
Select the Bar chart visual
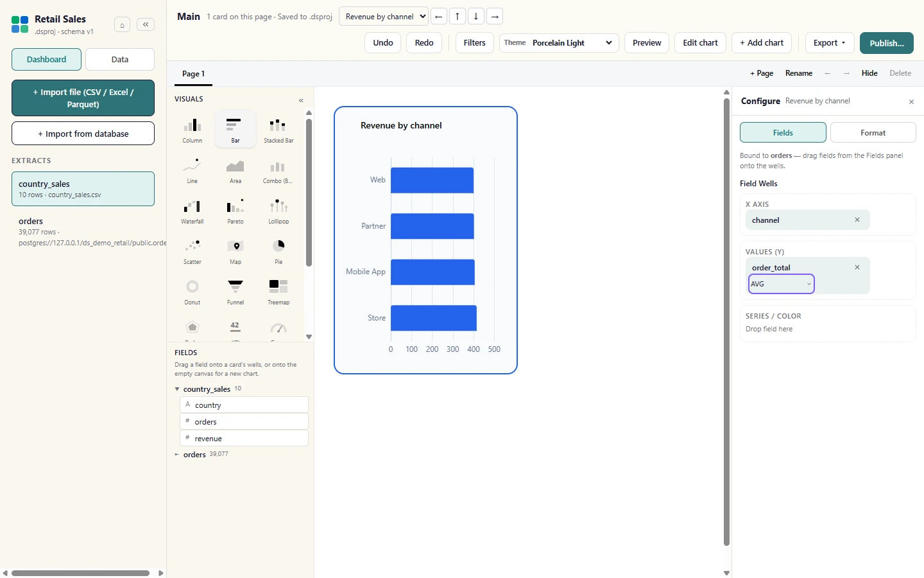pos(235,129)
